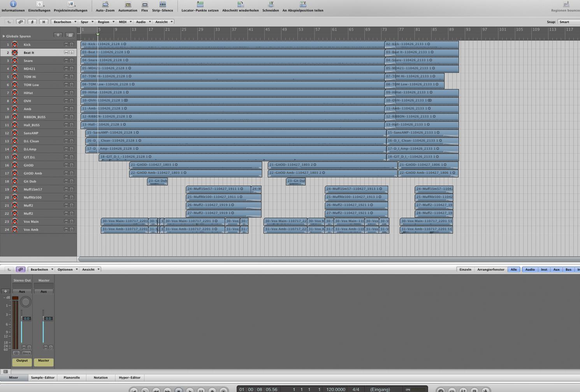The image size is (580, 392).
Task: Open Projekteinstellungen from the toolbar
Action: point(70,4)
